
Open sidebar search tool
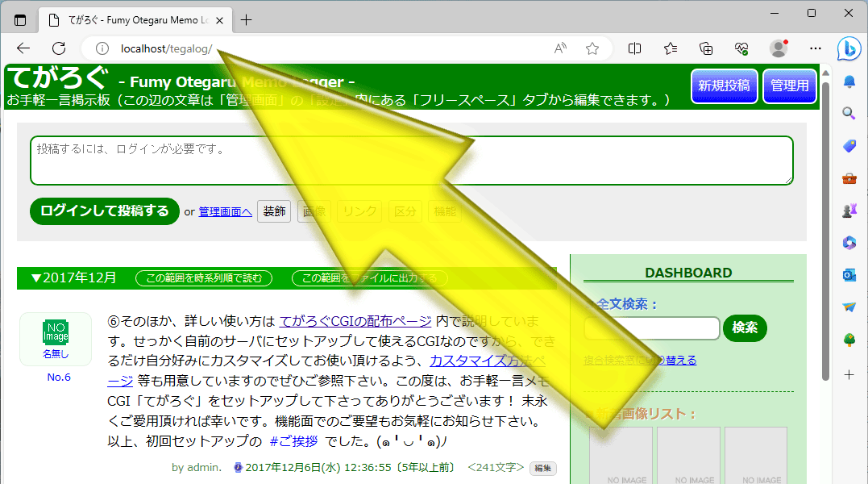[x=849, y=114]
